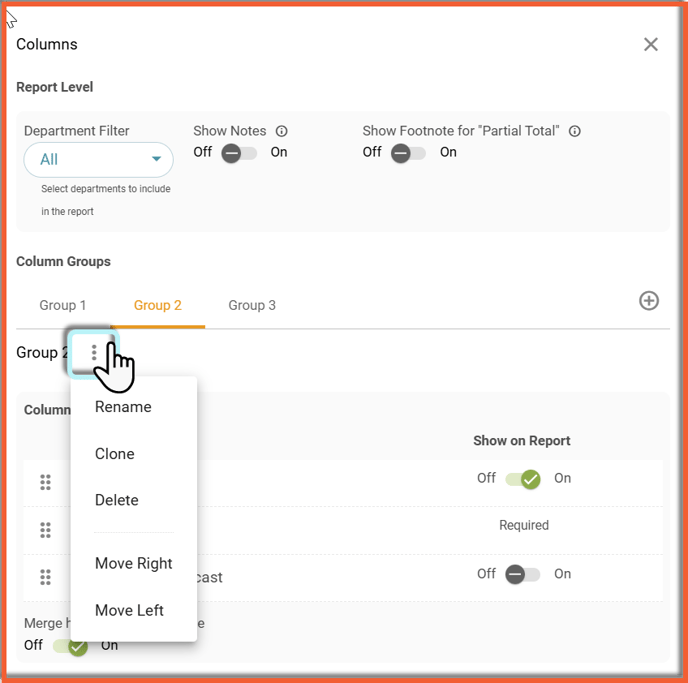
Task: Click the add column group plus icon
Action: tap(649, 301)
